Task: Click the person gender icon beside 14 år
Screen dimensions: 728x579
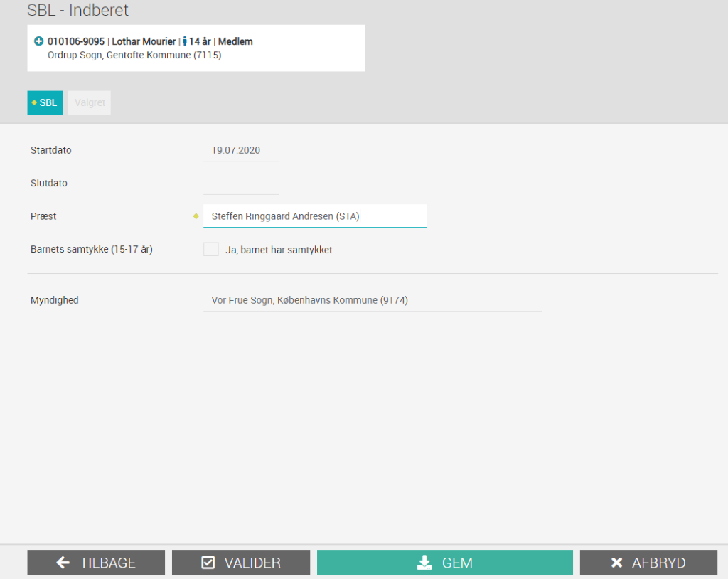Action: point(185,41)
